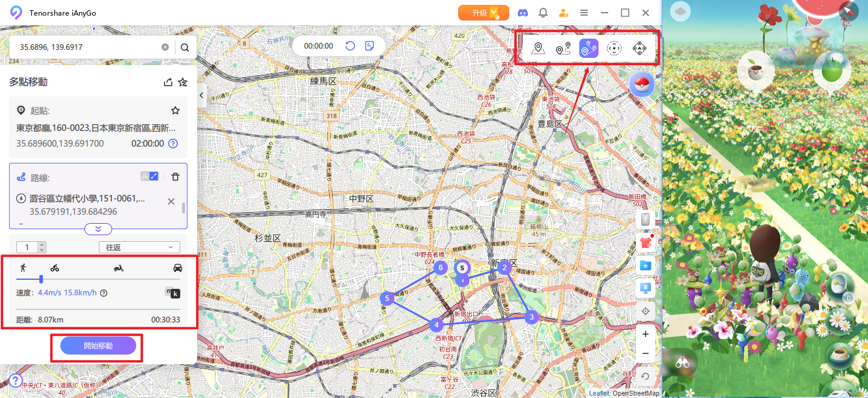Screen dimensions: 868x398
Task: Click map waypoint marker 3
Action: [531, 317]
